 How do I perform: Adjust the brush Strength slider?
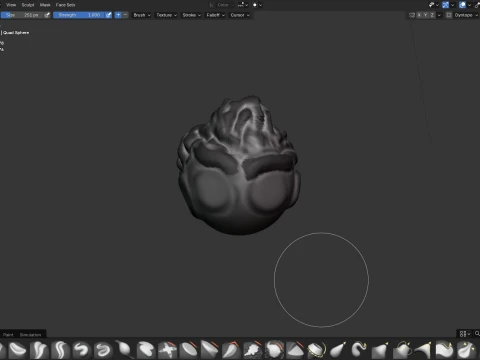pos(79,15)
